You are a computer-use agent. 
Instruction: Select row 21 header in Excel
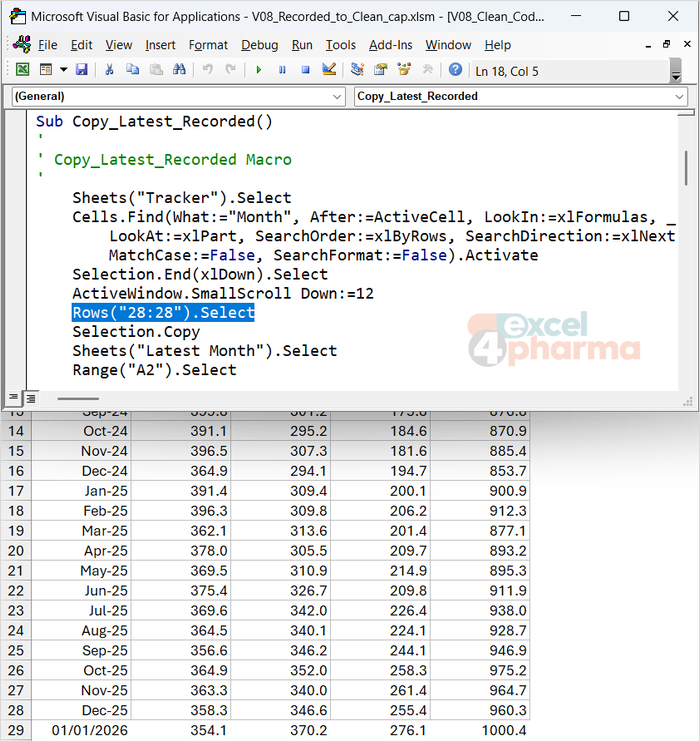(16, 571)
